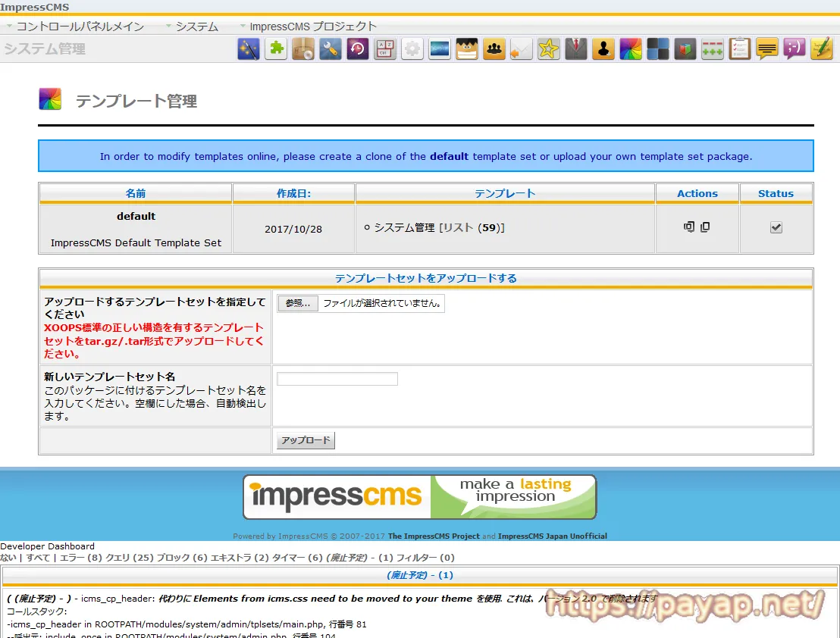Screen dimensions: 840x638
Task: Click the Actions column header
Action: point(697,193)
